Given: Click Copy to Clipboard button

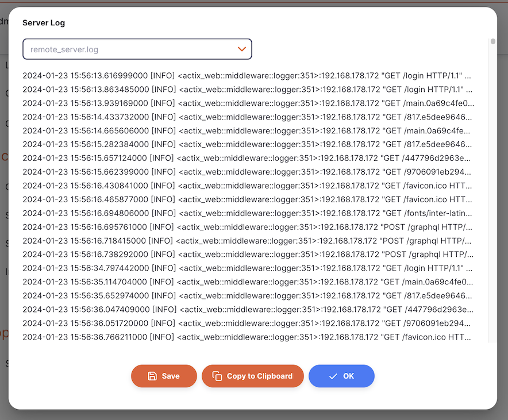Looking at the screenshot, I should point(253,376).
